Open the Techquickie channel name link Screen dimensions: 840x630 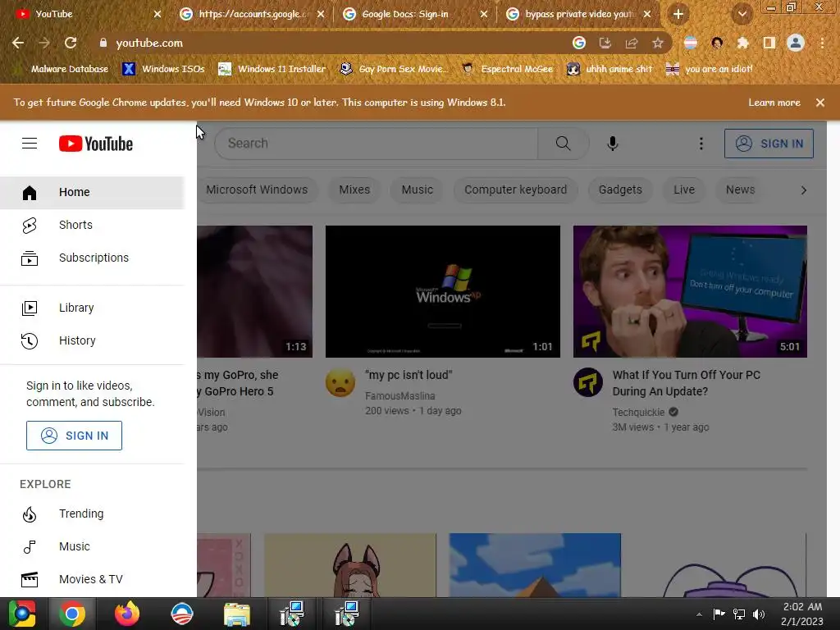pos(638,412)
